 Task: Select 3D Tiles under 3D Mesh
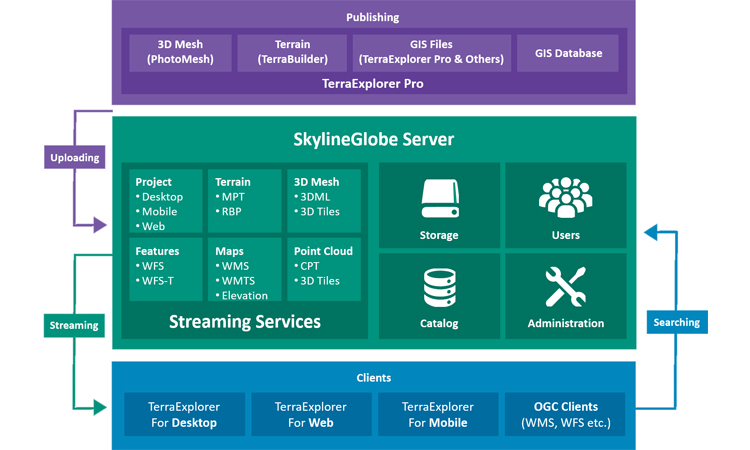tap(320, 212)
